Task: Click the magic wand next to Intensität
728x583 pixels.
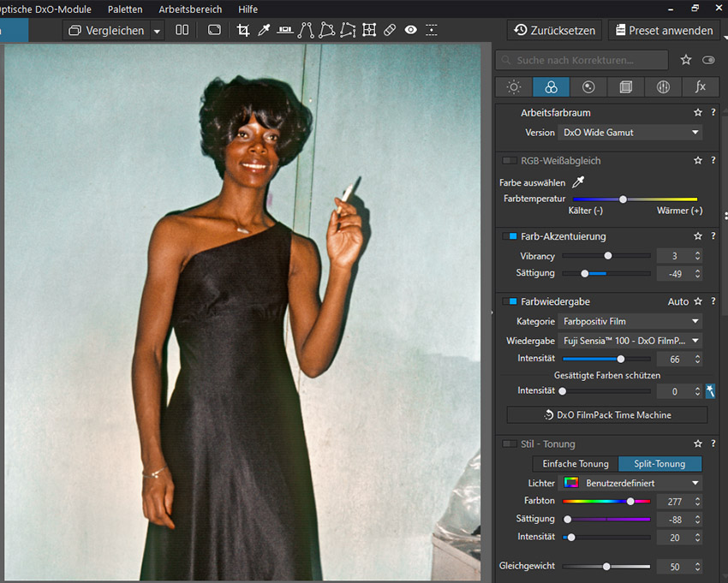Action: [710, 391]
